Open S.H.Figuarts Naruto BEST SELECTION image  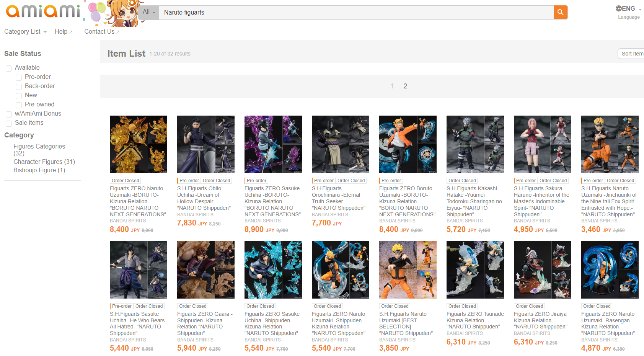point(408,270)
